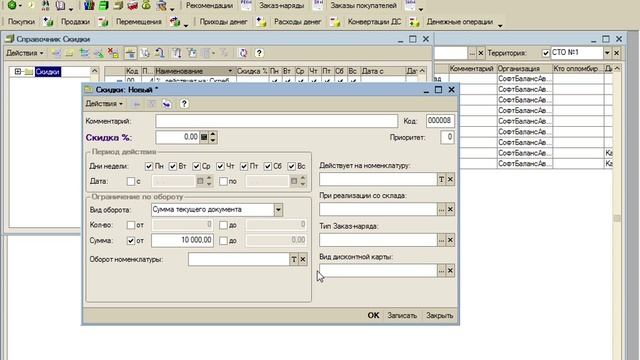Click the new document icon left of Заказ-наряды

[246, 5]
